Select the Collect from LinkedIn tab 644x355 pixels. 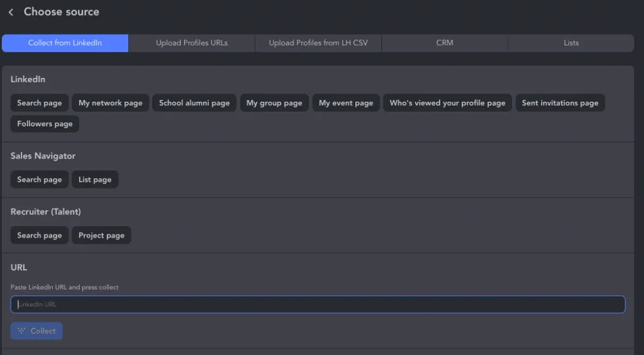pos(65,43)
